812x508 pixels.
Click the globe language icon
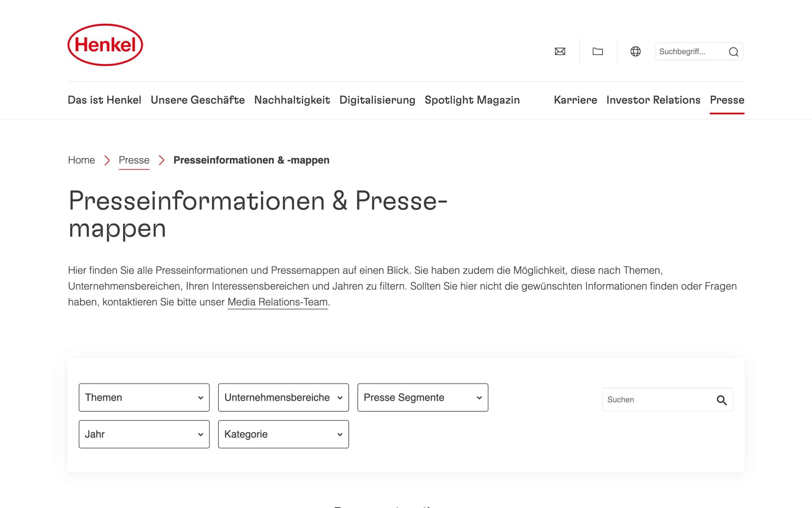tap(635, 51)
